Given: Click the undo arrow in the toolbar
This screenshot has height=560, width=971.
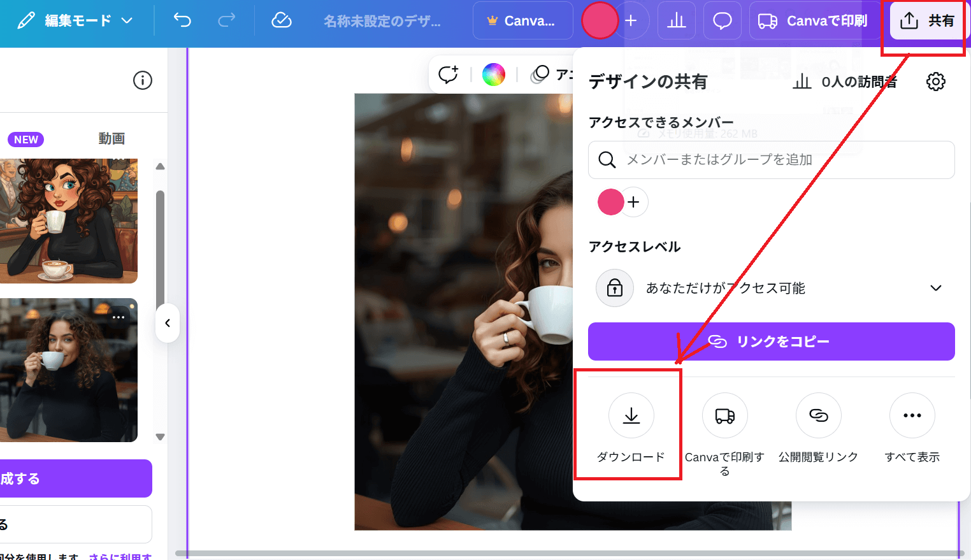Looking at the screenshot, I should click(182, 20).
